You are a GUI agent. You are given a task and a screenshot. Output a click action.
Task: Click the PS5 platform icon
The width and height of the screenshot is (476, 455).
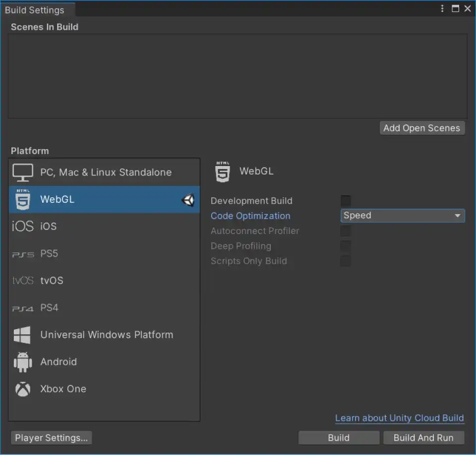(22, 253)
